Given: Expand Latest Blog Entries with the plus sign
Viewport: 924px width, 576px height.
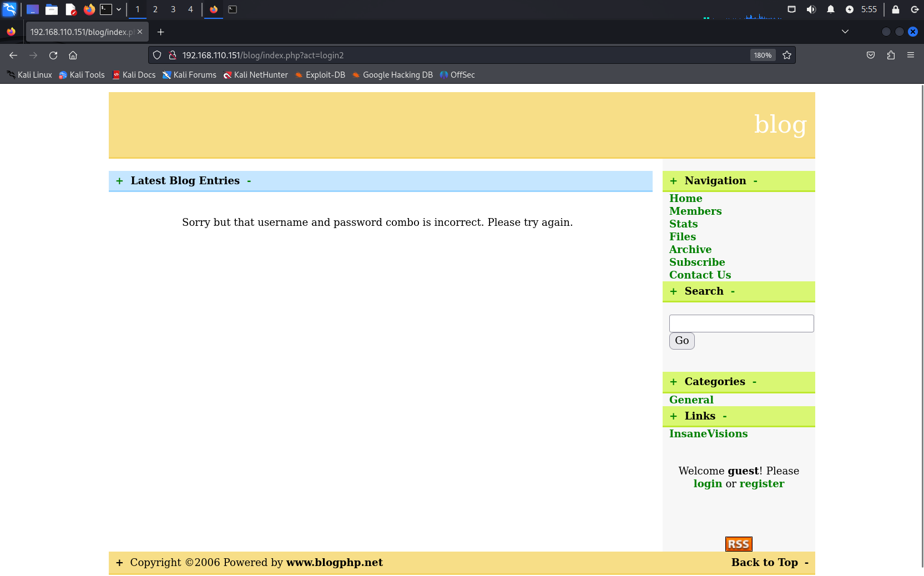Looking at the screenshot, I should click(119, 181).
